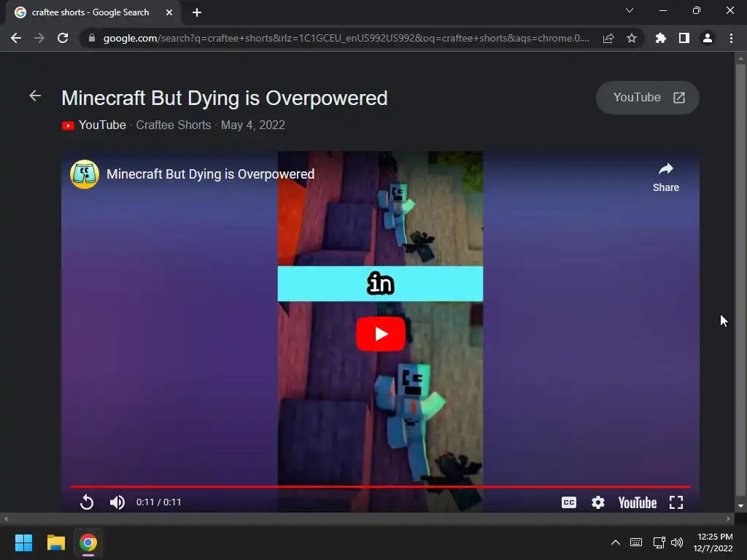Open the Chrome three-dot menu

tap(731, 38)
